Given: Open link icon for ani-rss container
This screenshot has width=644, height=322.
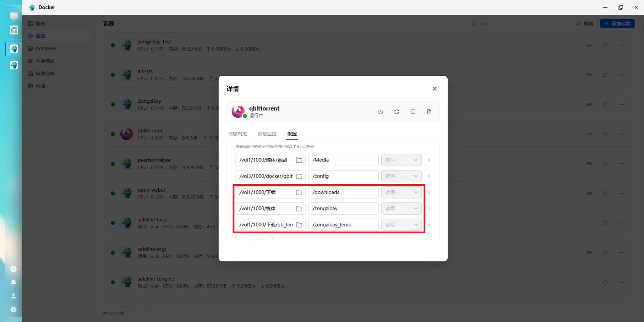Looking at the screenshot, I should [589, 75].
